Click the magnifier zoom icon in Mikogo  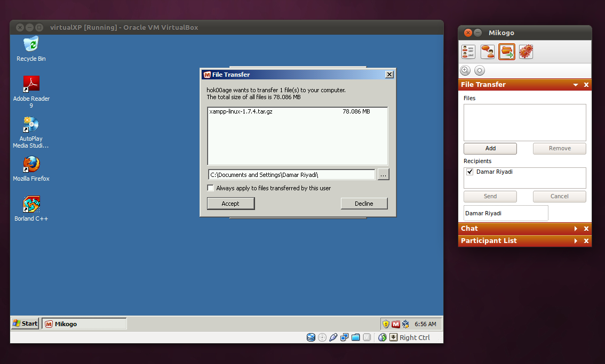465,70
